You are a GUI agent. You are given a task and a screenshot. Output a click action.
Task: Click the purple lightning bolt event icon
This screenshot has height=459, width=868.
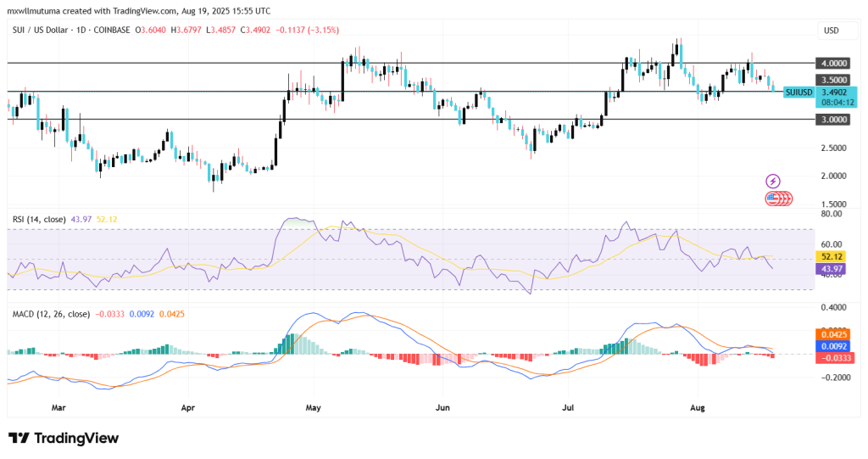pyautogui.click(x=772, y=181)
